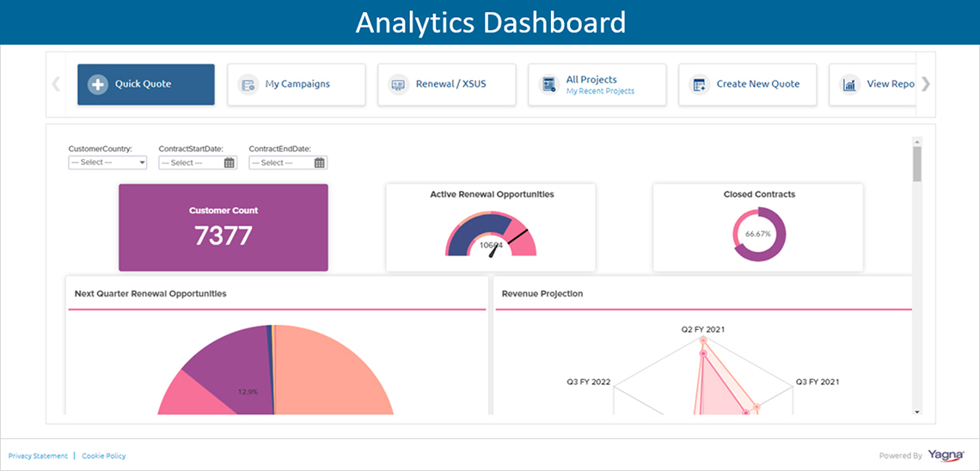Open the ContractEndDate calendar icon
Image resolution: width=980 pixels, height=471 pixels.
coord(320,162)
